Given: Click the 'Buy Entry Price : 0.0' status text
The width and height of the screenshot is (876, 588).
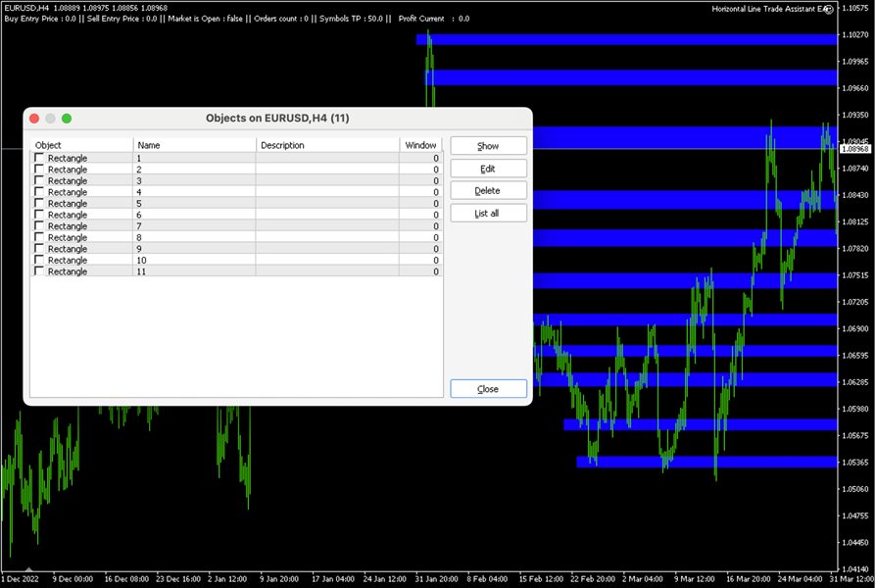Looking at the screenshot, I should tap(39, 19).
